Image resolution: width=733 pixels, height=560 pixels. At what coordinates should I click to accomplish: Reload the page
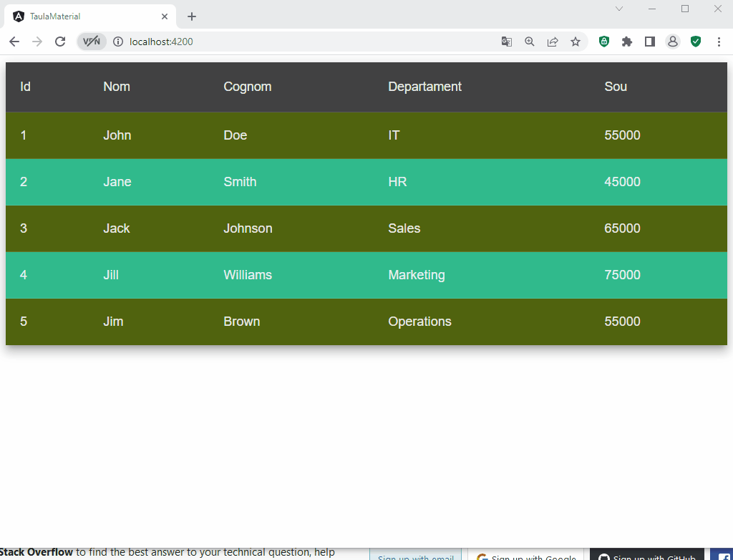tap(60, 42)
